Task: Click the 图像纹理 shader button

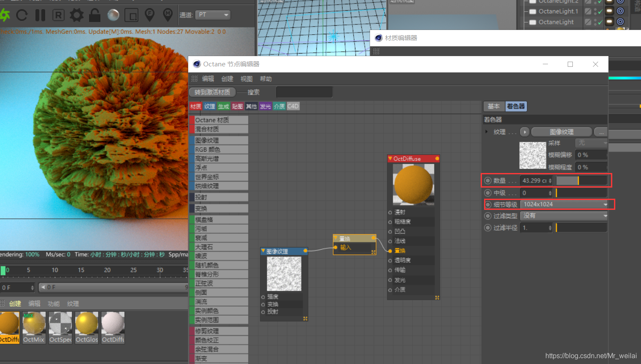Action: point(562,132)
